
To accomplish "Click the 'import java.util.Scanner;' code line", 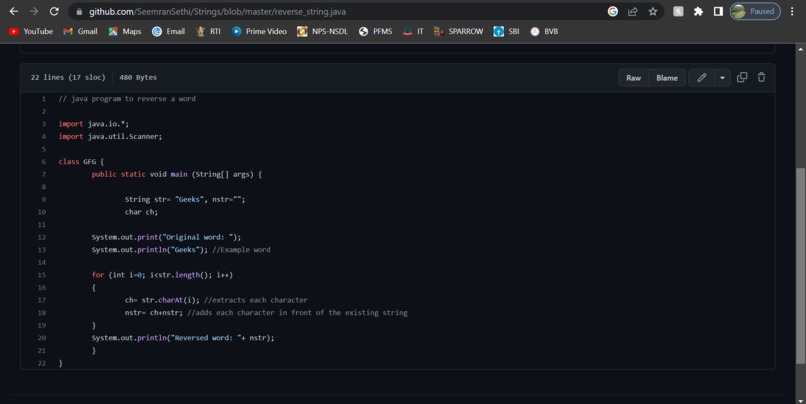I will coord(110,136).
